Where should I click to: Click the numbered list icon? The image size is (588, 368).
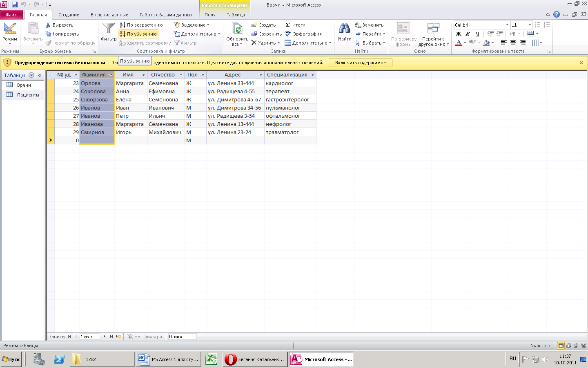point(547,25)
